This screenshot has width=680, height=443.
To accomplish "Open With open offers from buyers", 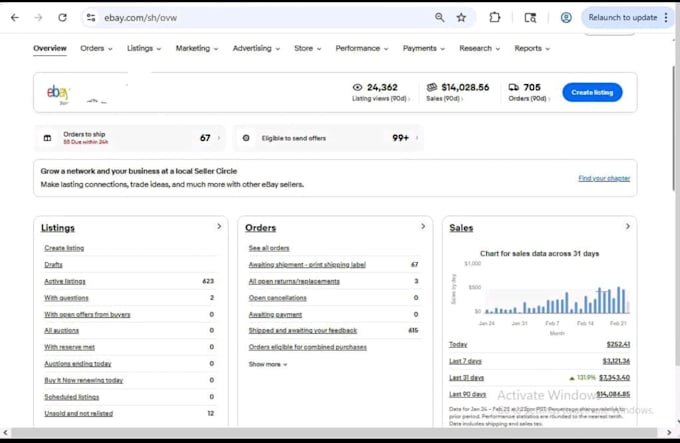I will coord(87,314).
